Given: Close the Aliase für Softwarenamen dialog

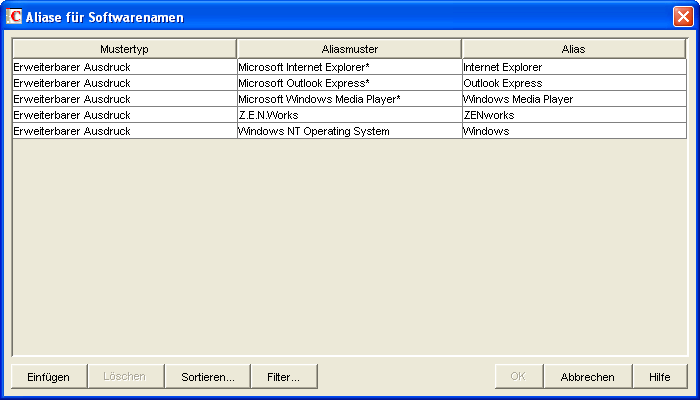Looking at the screenshot, I should (x=683, y=17).
